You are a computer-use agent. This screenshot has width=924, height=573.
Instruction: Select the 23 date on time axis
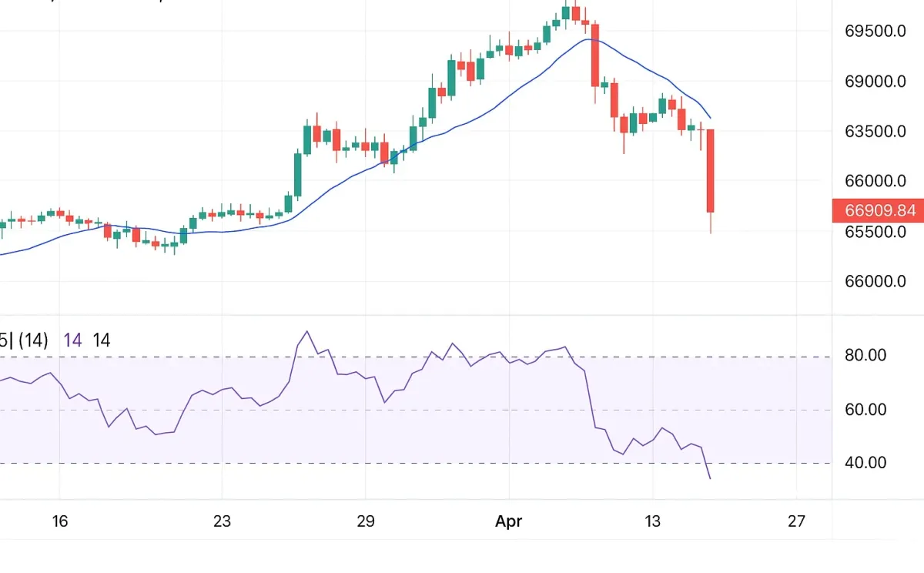tap(222, 521)
